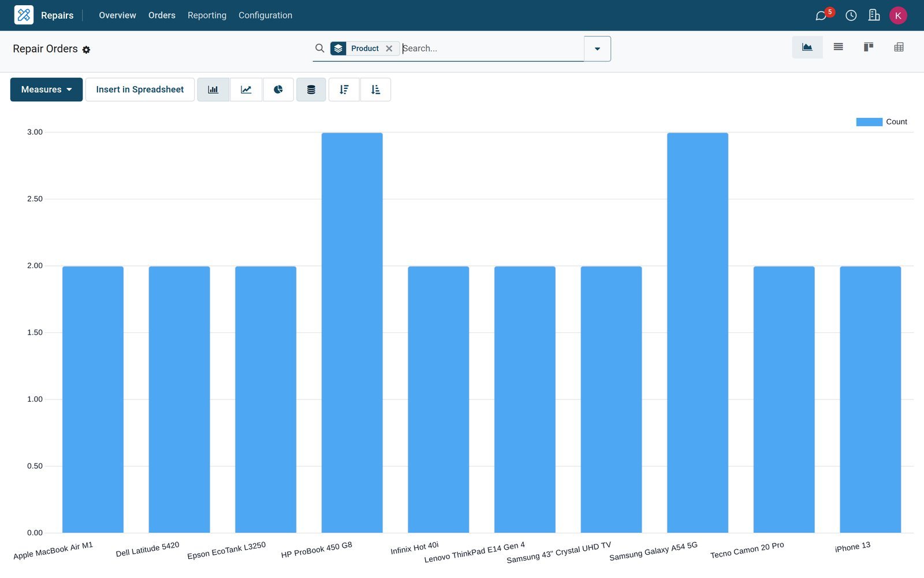Sort the chart in ascending order

coord(375,90)
